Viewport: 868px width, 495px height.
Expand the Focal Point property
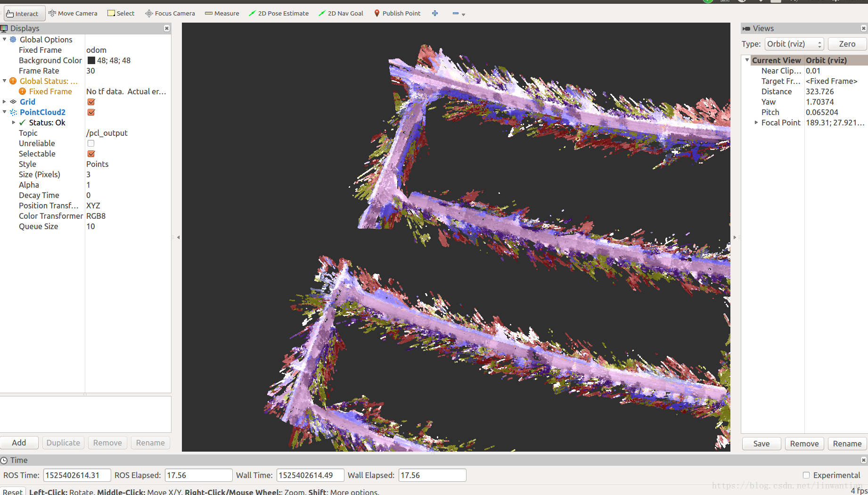[x=756, y=123]
